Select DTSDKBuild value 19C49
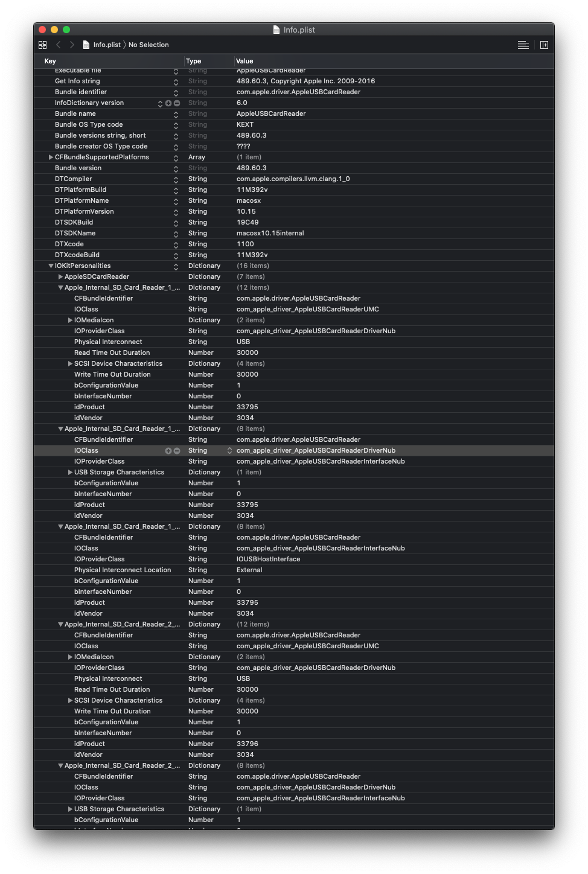The height and width of the screenshot is (874, 588). pyautogui.click(x=248, y=222)
